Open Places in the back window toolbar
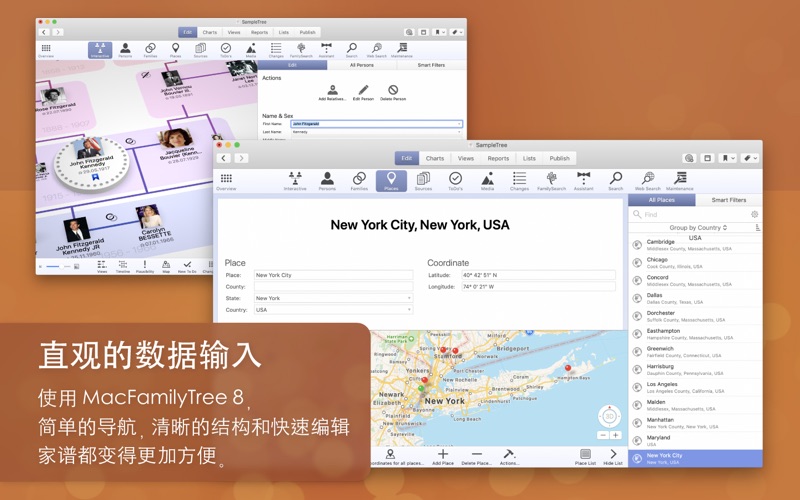 [x=175, y=50]
